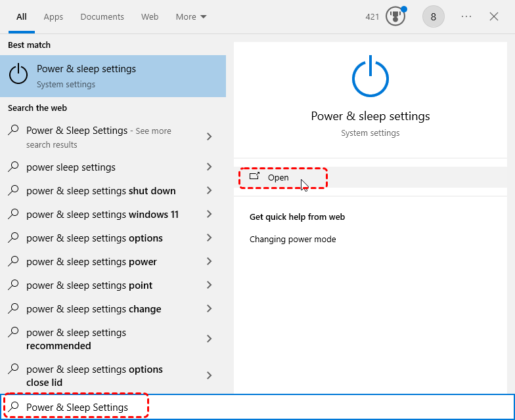Close the search panel with X
This screenshot has width=515, height=420.
tap(494, 16)
